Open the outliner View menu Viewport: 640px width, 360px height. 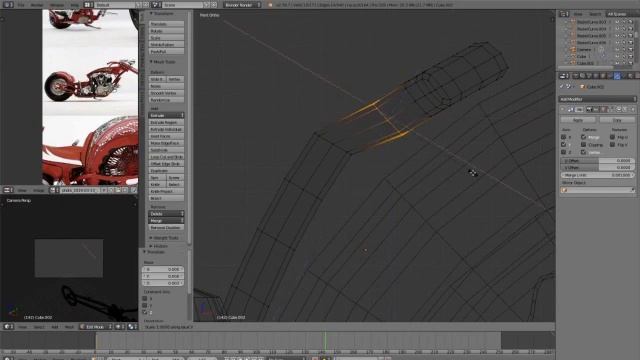click(x=578, y=14)
